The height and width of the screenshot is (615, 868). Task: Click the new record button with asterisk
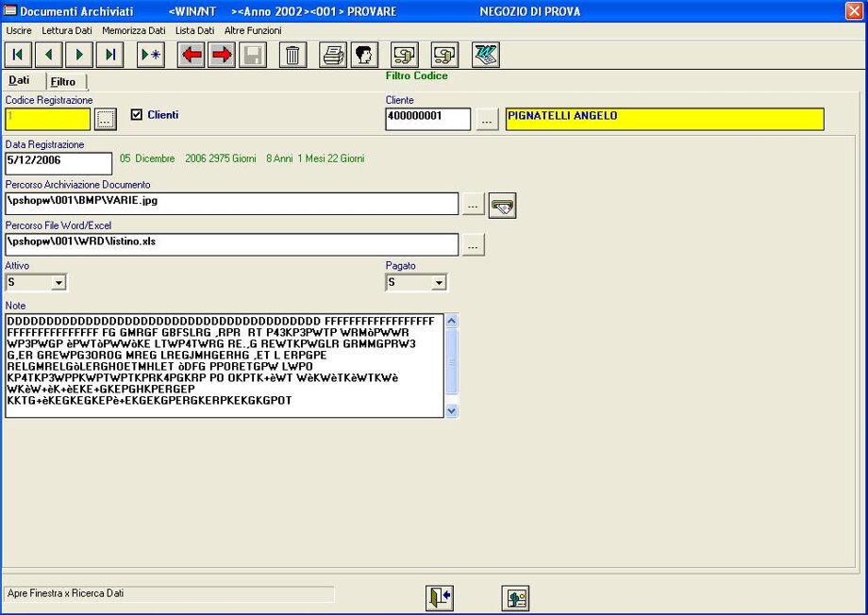(x=150, y=55)
